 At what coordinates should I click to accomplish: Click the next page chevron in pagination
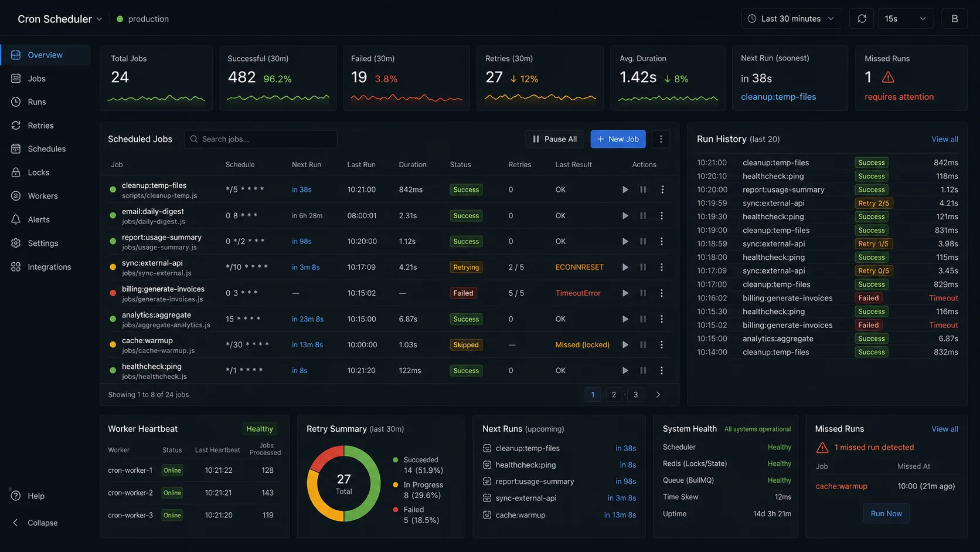pyautogui.click(x=658, y=395)
